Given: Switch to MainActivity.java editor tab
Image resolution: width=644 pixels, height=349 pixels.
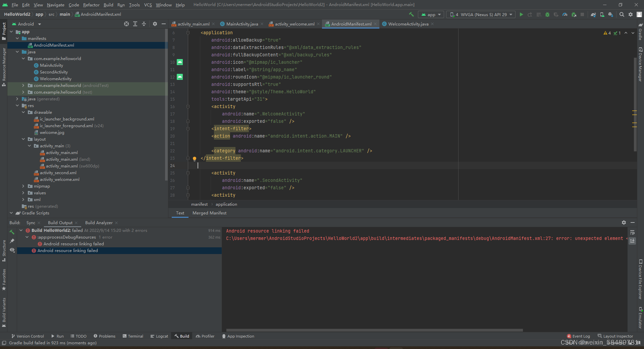Looking at the screenshot, I should [x=242, y=24].
